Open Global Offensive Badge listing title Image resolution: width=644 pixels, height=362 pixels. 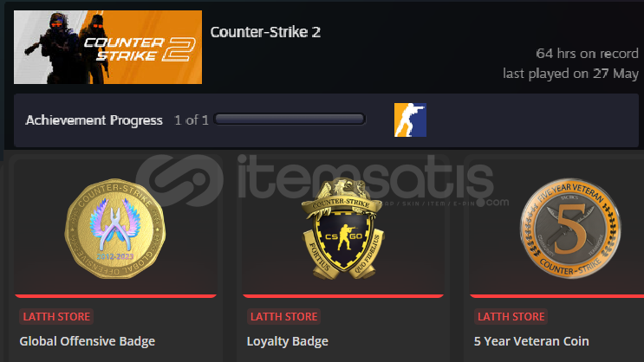pyautogui.click(x=87, y=341)
